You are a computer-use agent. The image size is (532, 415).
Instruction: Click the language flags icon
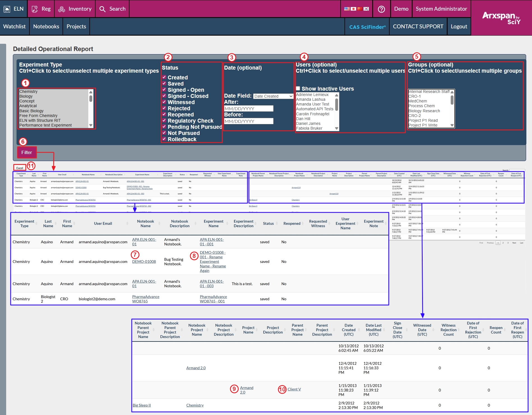pos(357,9)
